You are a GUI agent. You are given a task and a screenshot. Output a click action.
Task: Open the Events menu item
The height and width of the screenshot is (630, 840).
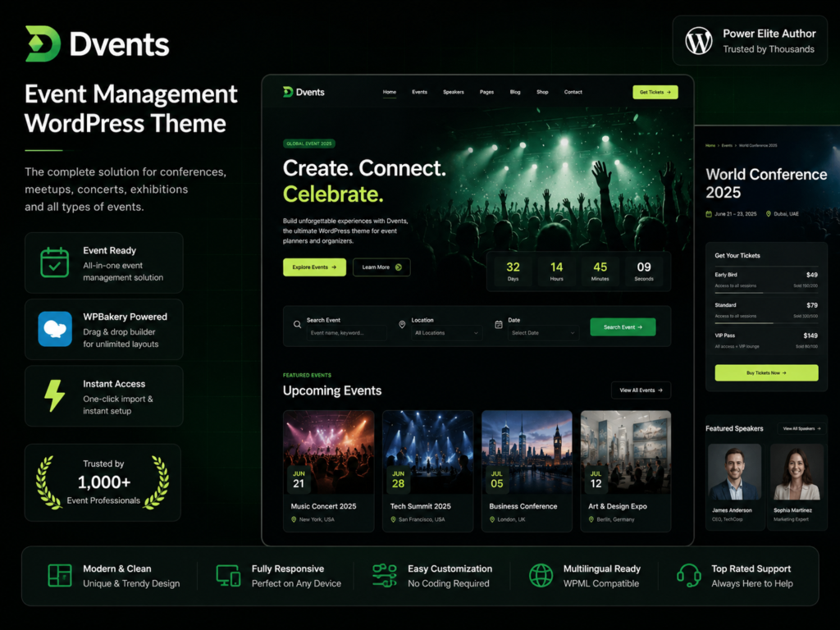point(419,92)
